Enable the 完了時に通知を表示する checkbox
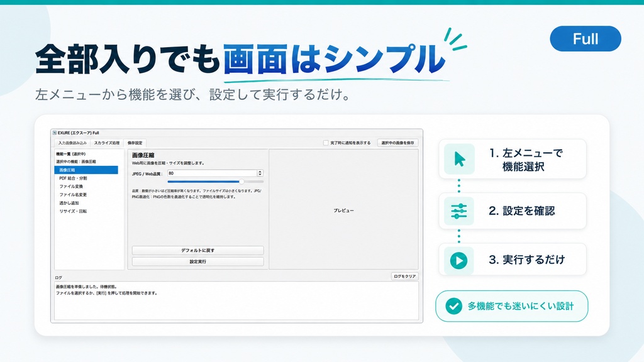Viewport: 644px width, 362px height. [326, 143]
